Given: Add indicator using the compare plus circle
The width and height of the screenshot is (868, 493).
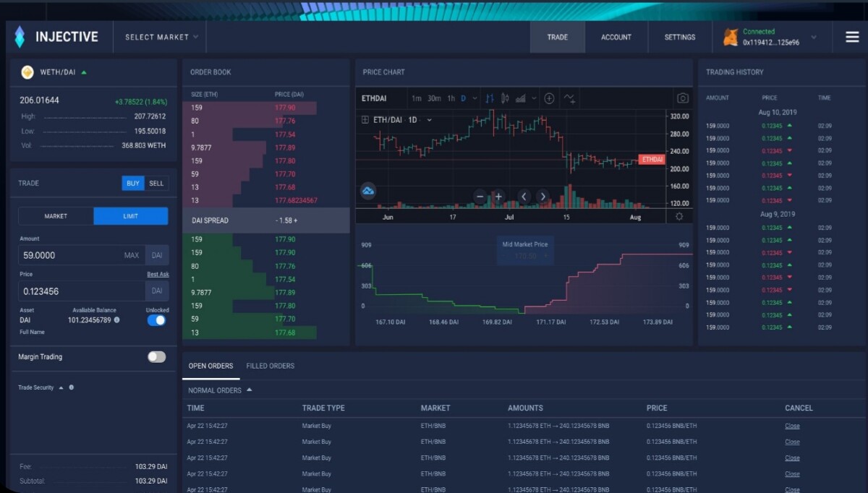Looking at the screenshot, I should [x=549, y=98].
